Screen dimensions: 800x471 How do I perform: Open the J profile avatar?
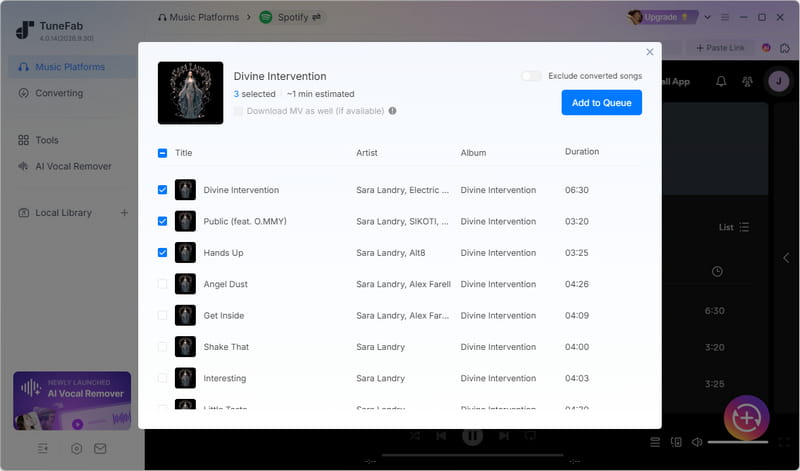click(779, 81)
